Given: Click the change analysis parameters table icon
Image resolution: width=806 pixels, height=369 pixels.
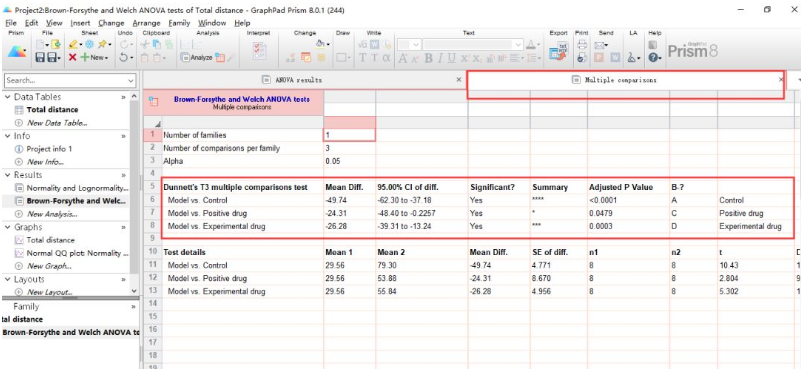Looking at the screenshot, I should point(220,58).
